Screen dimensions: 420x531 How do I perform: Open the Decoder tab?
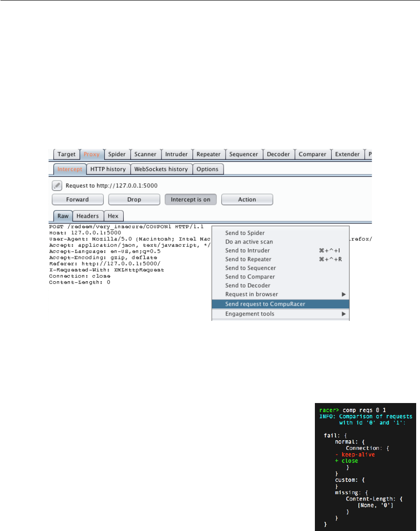pos(278,154)
